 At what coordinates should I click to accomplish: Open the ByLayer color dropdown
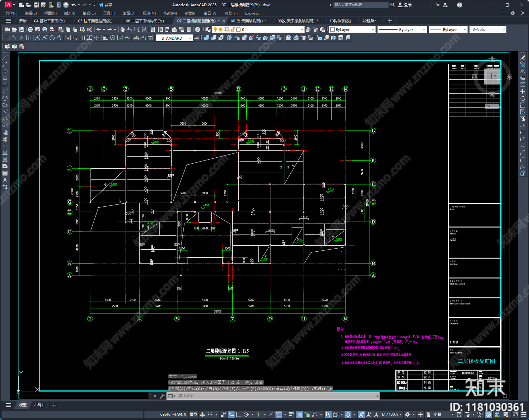pyautogui.click(x=352, y=29)
